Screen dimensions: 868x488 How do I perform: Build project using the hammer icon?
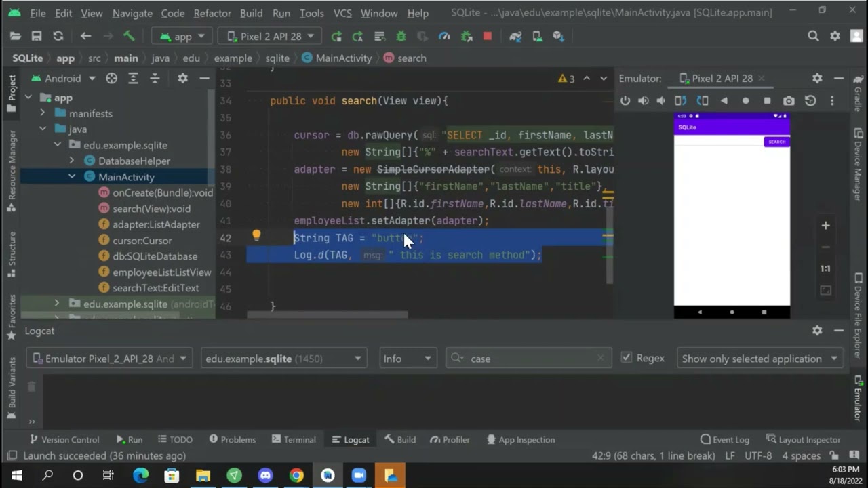click(129, 37)
